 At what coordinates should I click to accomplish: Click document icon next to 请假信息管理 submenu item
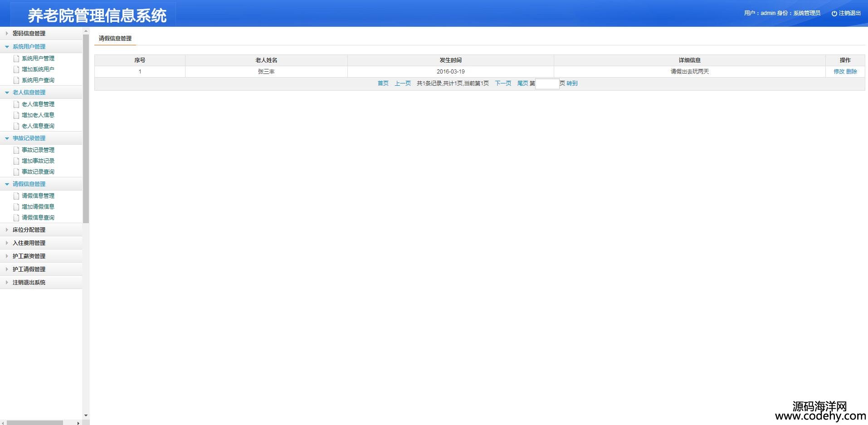click(16, 196)
